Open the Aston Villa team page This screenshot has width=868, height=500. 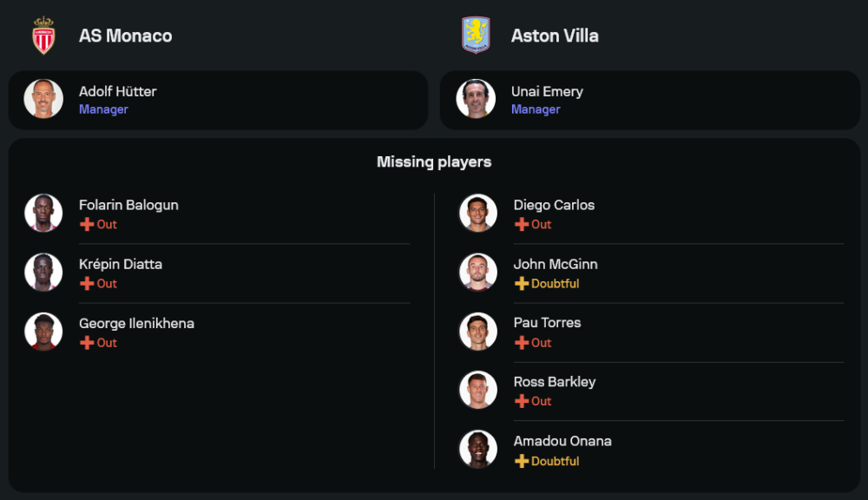[x=555, y=36]
